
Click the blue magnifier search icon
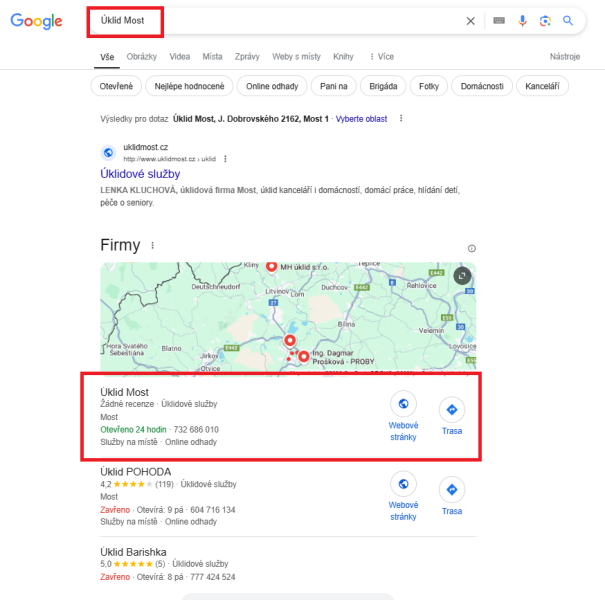coord(568,20)
